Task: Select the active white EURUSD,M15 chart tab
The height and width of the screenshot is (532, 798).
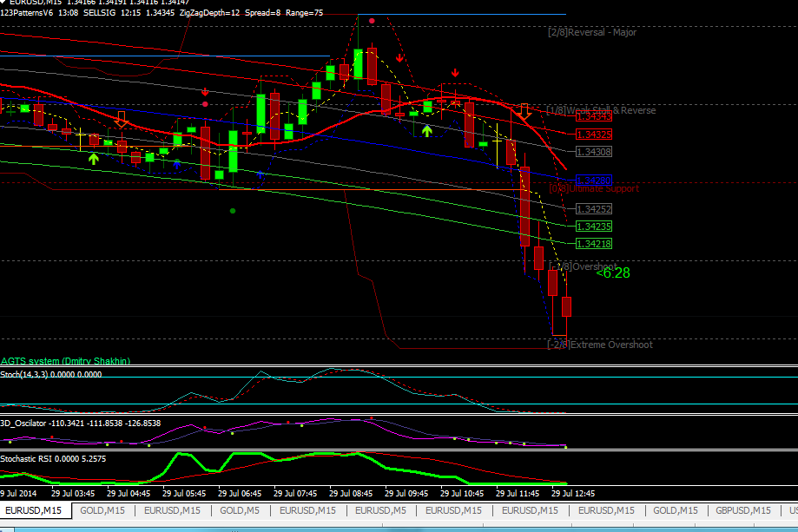Action: (34, 510)
